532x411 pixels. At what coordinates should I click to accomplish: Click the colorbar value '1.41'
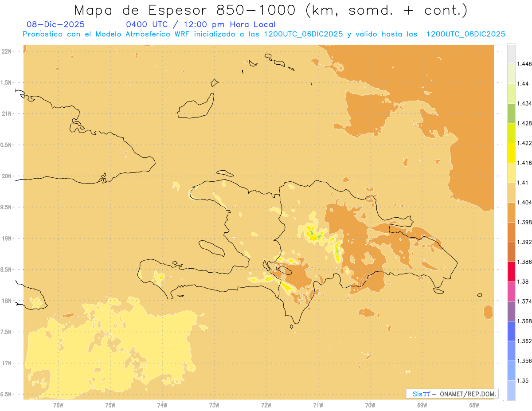click(x=522, y=183)
